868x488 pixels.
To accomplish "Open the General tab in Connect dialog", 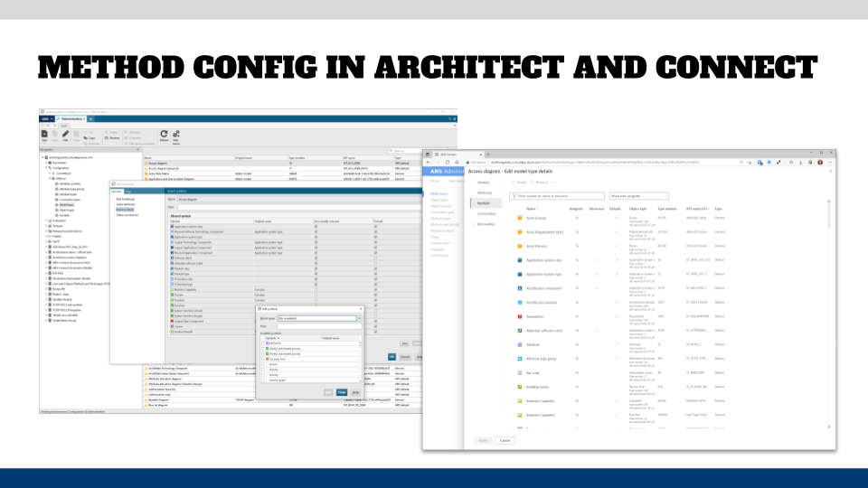I will tap(483, 182).
